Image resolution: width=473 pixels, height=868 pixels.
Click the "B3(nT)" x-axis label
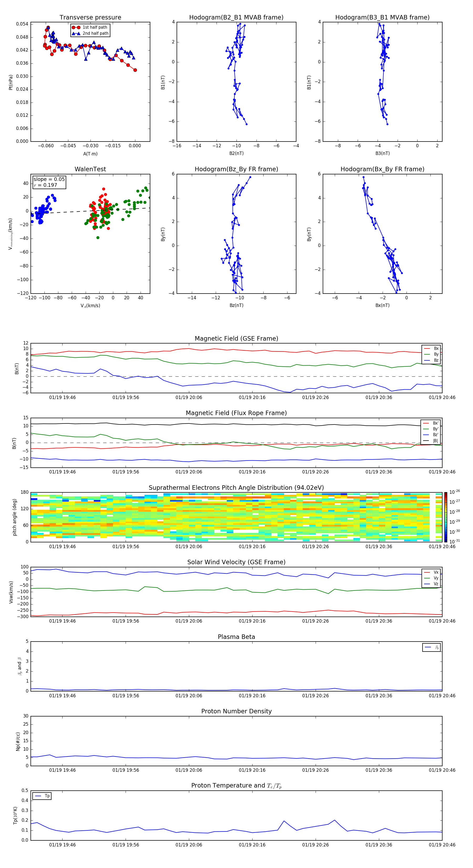point(382,153)
